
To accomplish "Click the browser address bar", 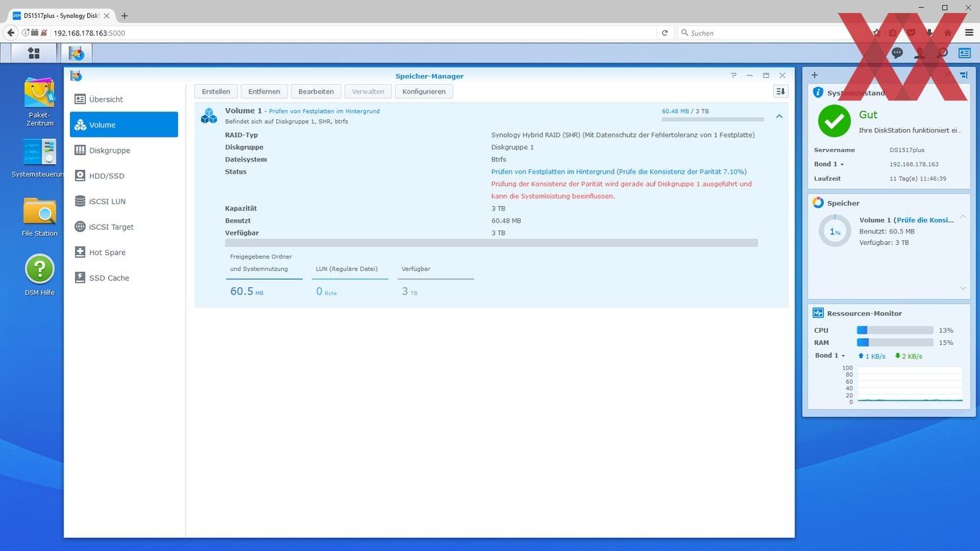I will (353, 32).
